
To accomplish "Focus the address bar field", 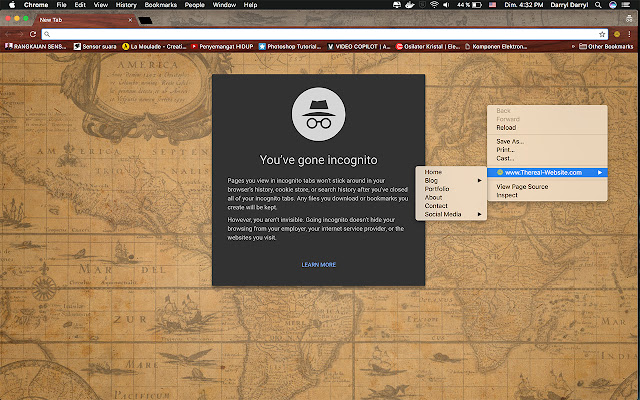I will [325, 34].
